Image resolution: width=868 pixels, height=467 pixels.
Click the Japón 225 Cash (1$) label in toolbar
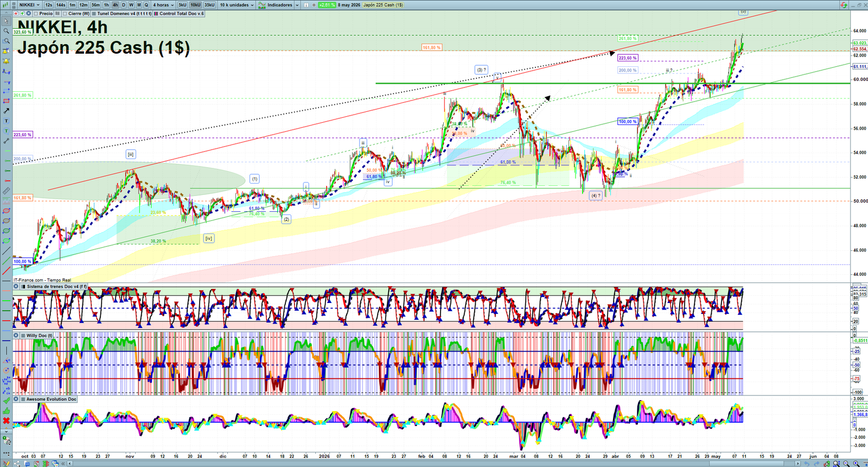383,5
